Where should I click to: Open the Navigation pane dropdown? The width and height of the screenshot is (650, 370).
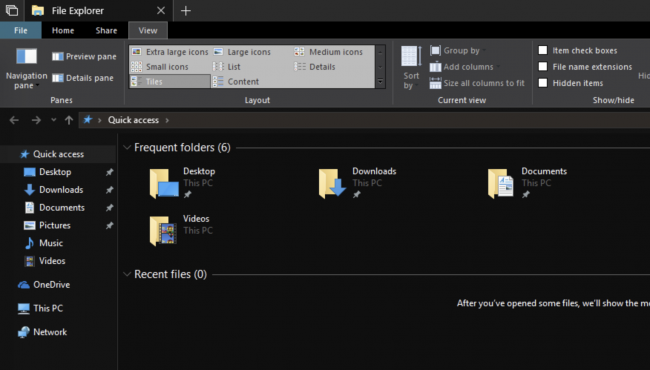coord(26,69)
